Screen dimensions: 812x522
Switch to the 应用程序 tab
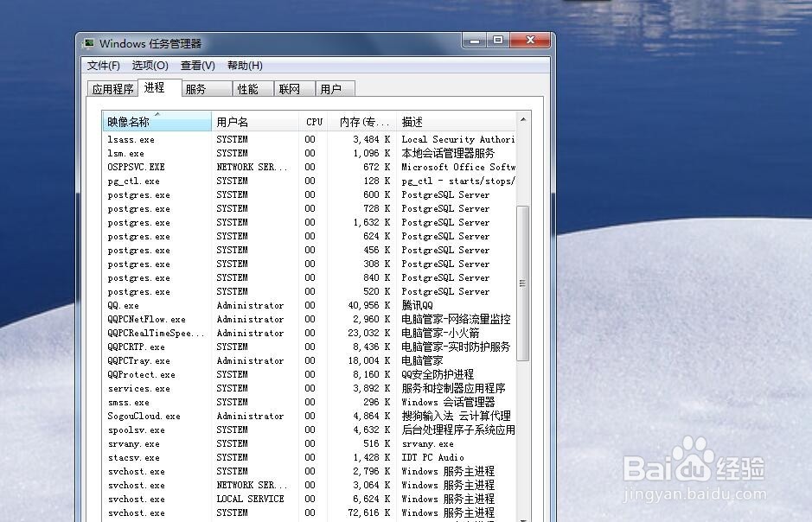tap(112, 87)
